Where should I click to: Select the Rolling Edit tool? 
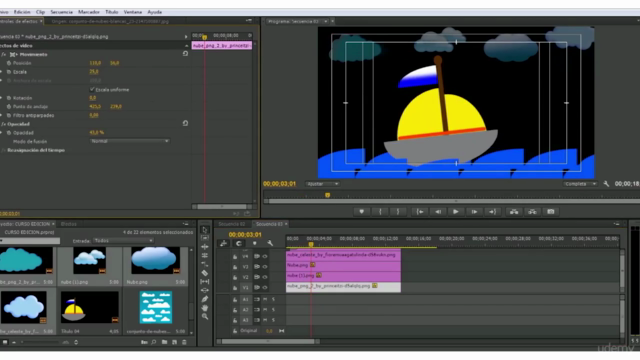tap(205, 256)
